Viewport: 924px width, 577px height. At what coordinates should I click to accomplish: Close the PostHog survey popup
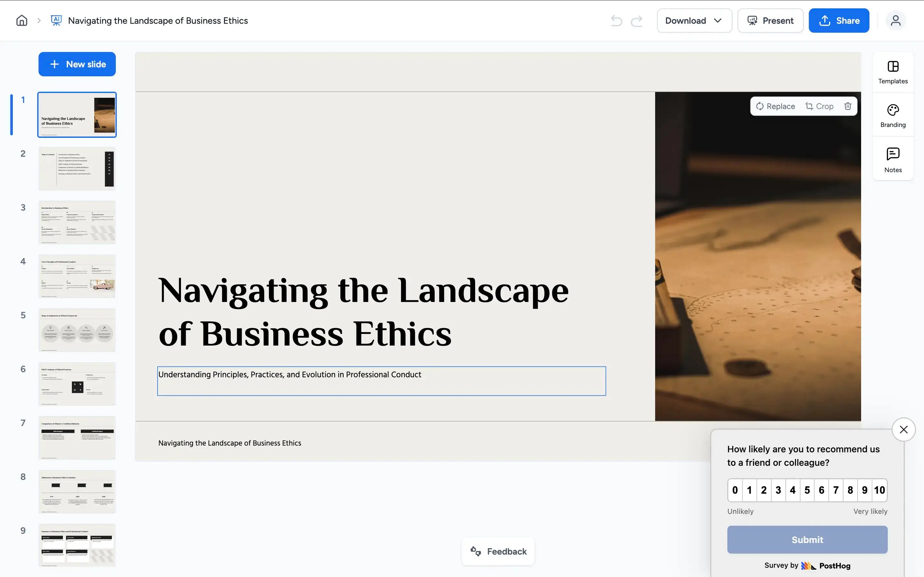pos(903,430)
